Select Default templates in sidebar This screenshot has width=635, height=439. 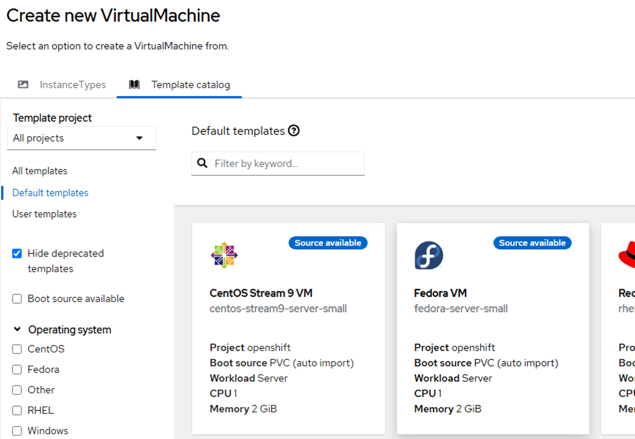[x=50, y=193]
